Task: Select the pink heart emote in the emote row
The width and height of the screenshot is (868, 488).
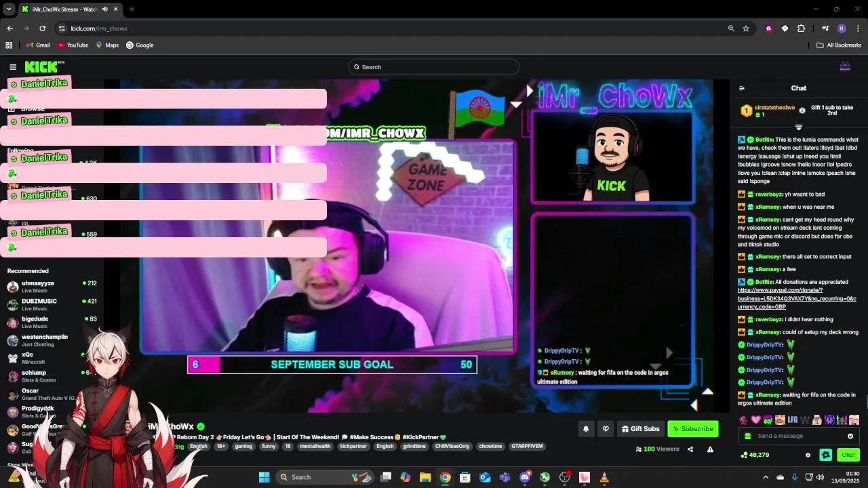Action: coord(756,420)
